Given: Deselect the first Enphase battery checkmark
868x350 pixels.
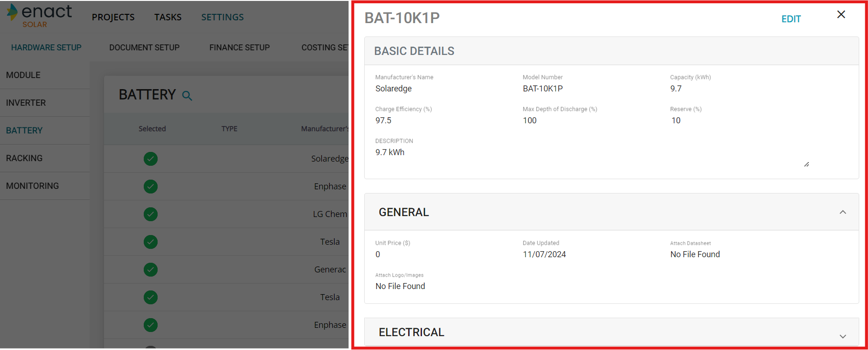Looking at the screenshot, I should [151, 187].
